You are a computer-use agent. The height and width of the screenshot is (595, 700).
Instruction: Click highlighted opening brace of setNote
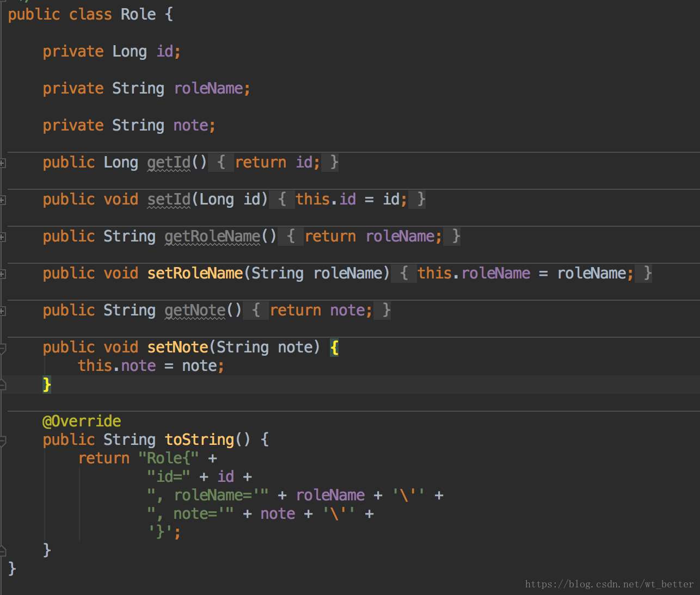(x=334, y=348)
